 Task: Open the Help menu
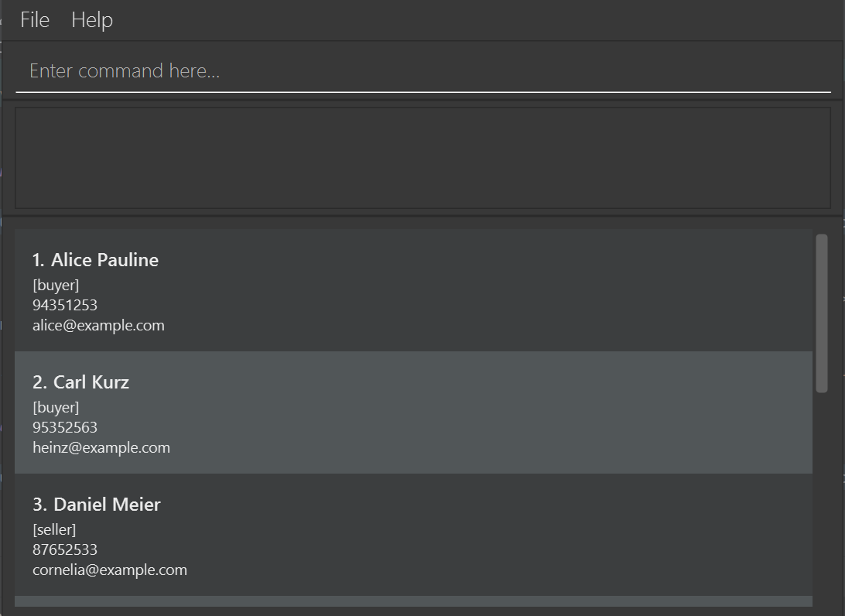92,20
